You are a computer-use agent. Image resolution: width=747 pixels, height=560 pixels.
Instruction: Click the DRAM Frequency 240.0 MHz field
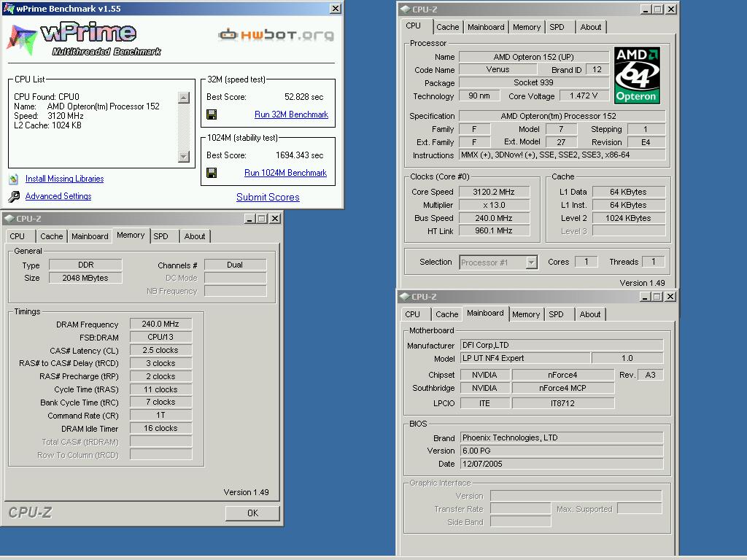click(160, 324)
